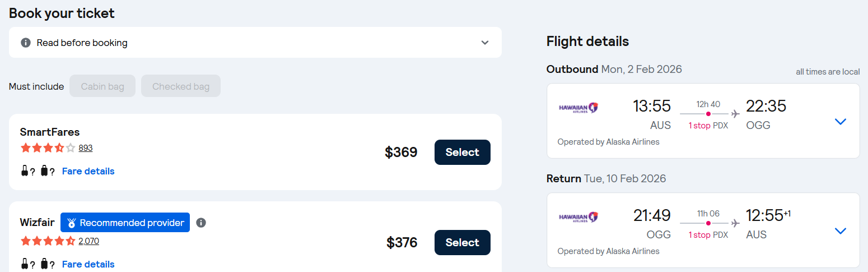868x272 pixels.
Task: Click Wizfair checked bag icon
Action: (x=44, y=264)
